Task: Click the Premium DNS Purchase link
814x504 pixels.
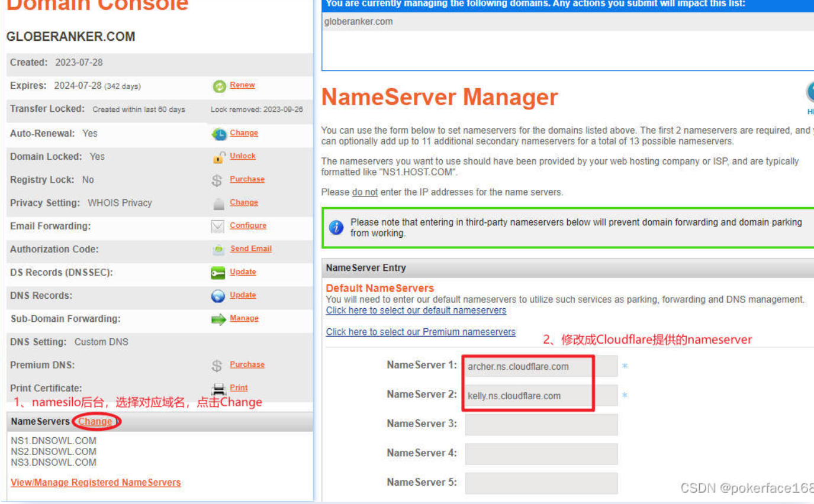Action: pyautogui.click(x=247, y=364)
